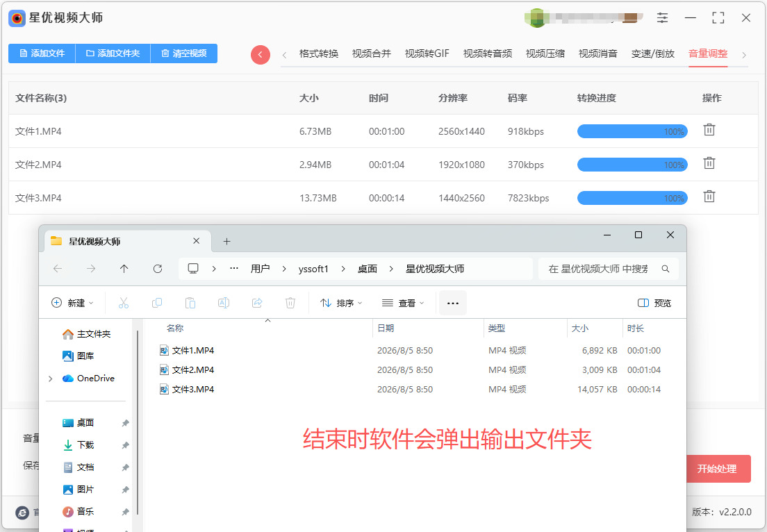Image resolution: width=767 pixels, height=532 pixels.
Task: Click the 添加文件夹 button
Action: click(113, 53)
